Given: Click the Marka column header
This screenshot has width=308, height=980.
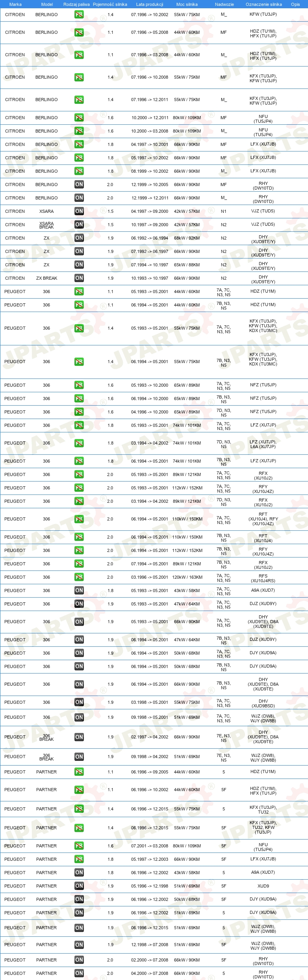Looking at the screenshot, I should [x=15, y=4].
